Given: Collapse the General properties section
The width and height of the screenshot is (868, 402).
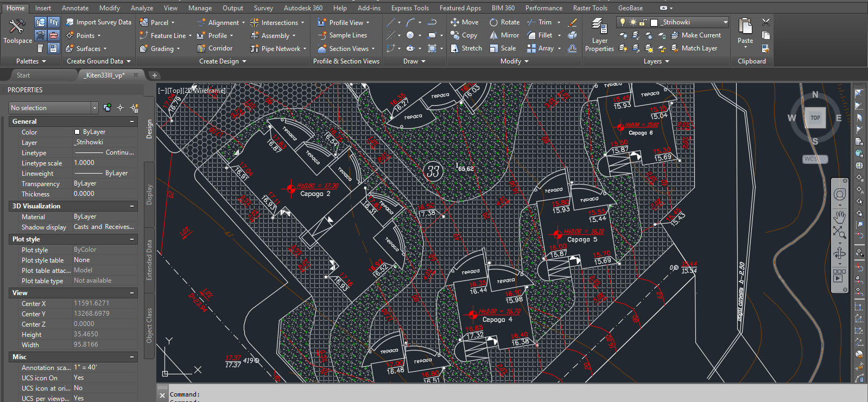Looking at the screenshot, I should point(132,122).
